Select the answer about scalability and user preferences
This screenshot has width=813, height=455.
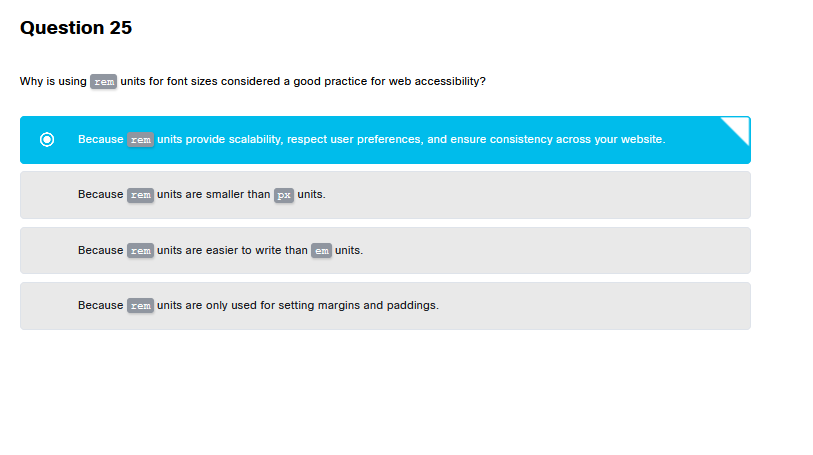tap(400, 139)
